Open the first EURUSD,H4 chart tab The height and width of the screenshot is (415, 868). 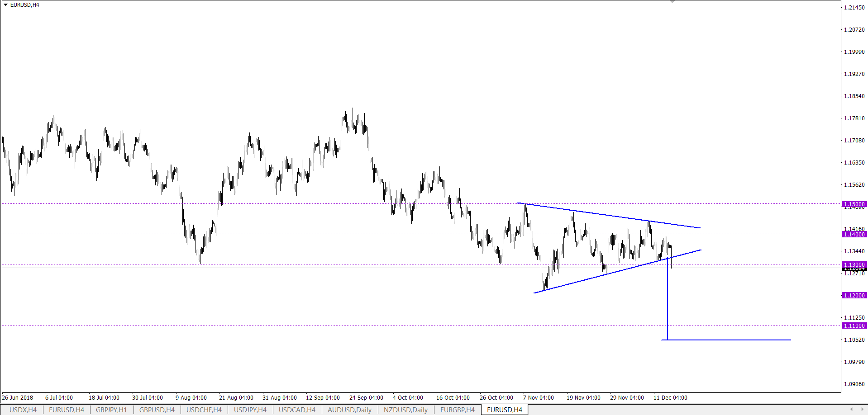click(x=67, y=410)
